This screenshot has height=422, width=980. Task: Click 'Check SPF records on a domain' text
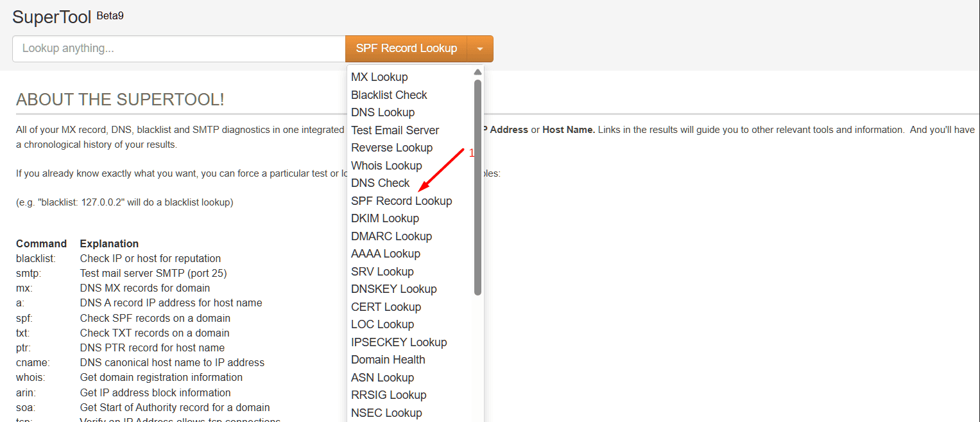click(x=155, y=319)
